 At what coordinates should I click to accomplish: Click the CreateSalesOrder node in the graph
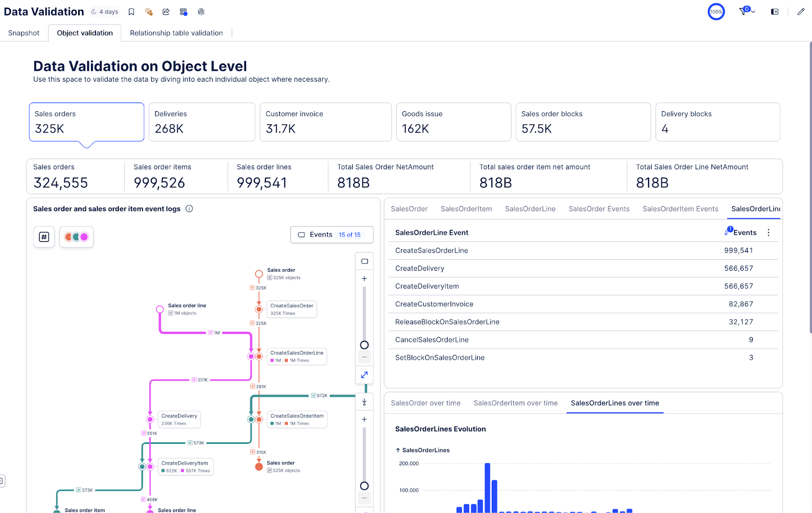(x=291, y=309)
